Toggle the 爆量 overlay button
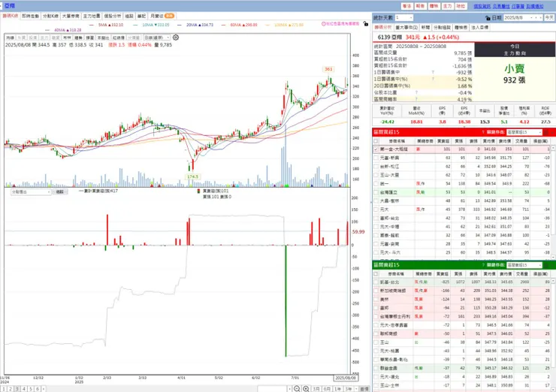This screenshot has height=392, width=556. pyautogui.click(x=90, y=38)
